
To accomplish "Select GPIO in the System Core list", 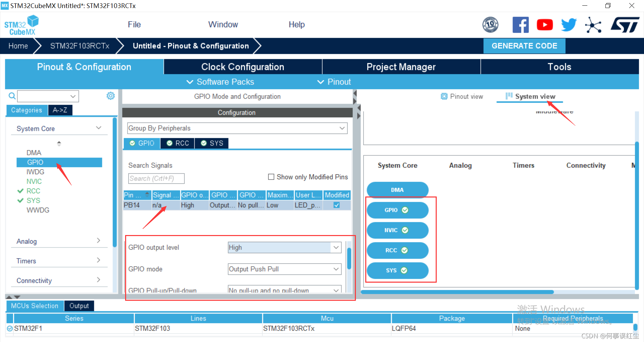I will point(59,162).
